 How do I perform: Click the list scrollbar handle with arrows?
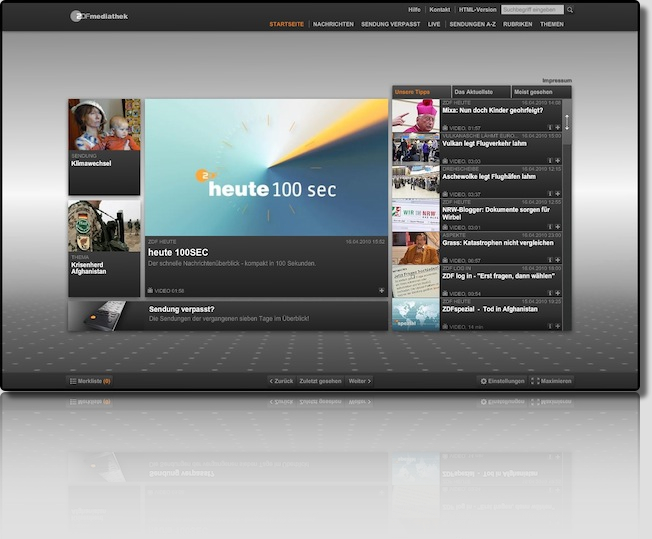566,121
